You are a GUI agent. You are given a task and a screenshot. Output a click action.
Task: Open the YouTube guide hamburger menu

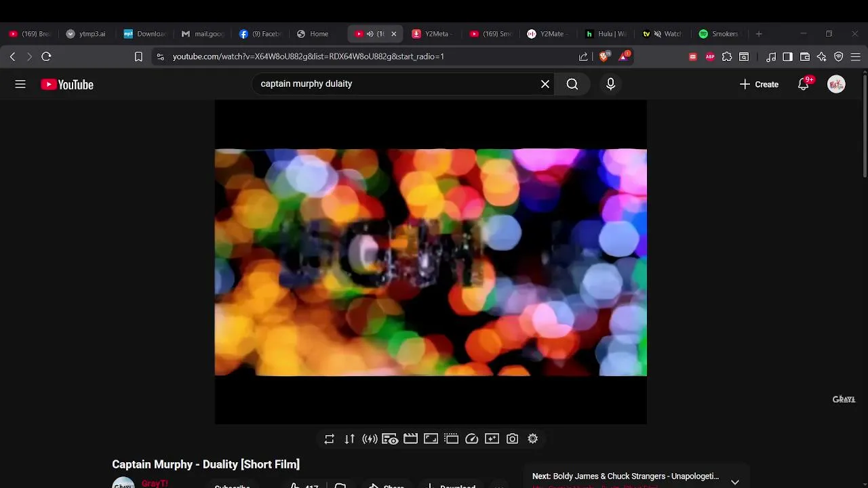click(x=20, y=84)
